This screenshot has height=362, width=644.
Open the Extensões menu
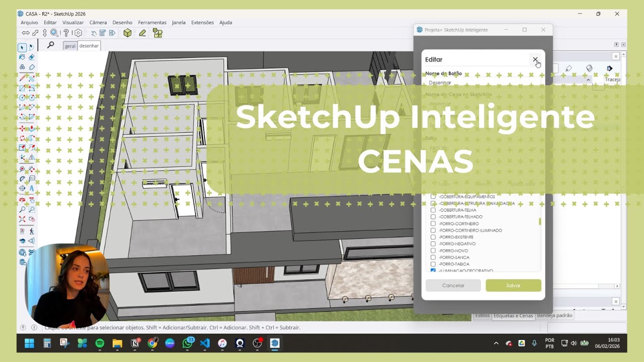(x=202, y=23)
